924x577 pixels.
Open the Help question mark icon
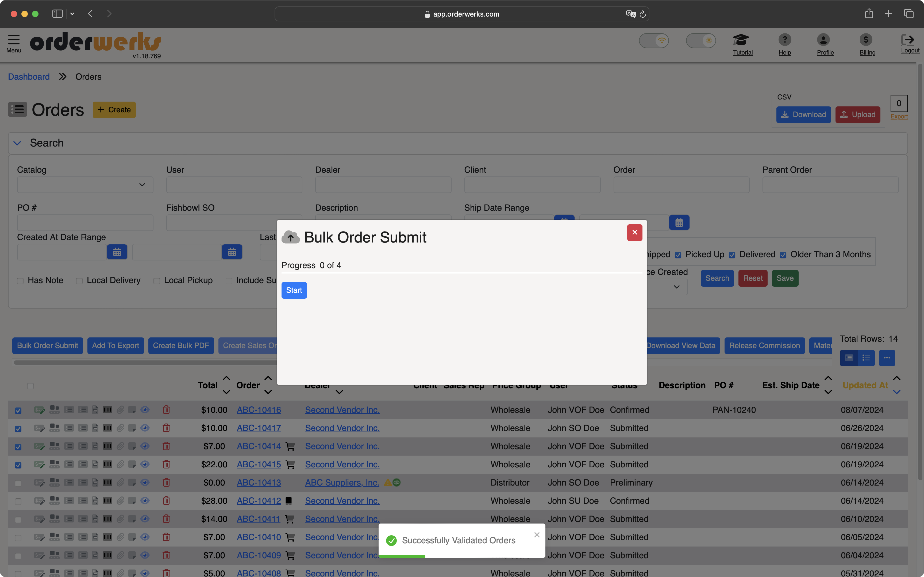(x=784, y=39)
